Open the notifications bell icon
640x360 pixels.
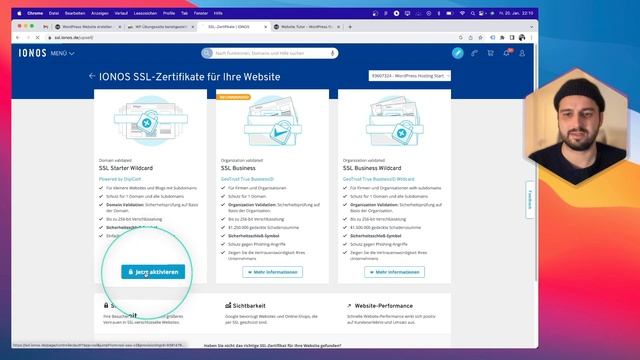(x=507, y=53)
